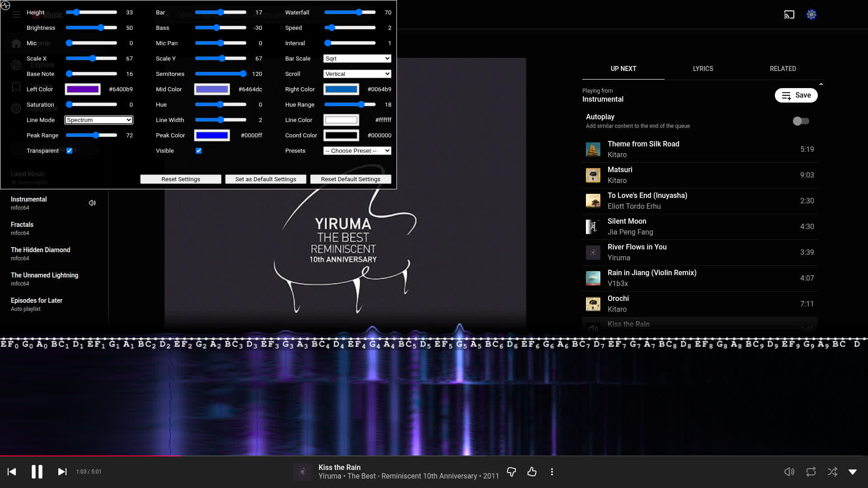Click the Rain in Jiang album thumbnail
The image size is (868, 488).
tap(593, 278)
